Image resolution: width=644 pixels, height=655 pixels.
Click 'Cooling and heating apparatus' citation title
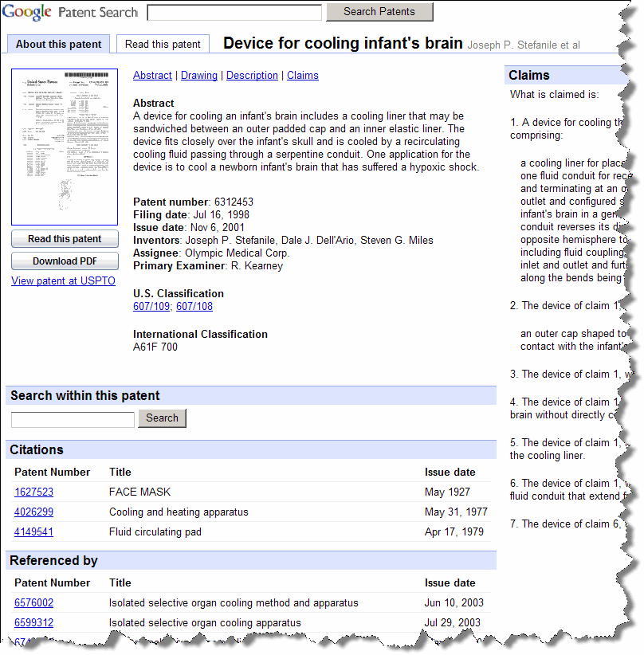179,512
